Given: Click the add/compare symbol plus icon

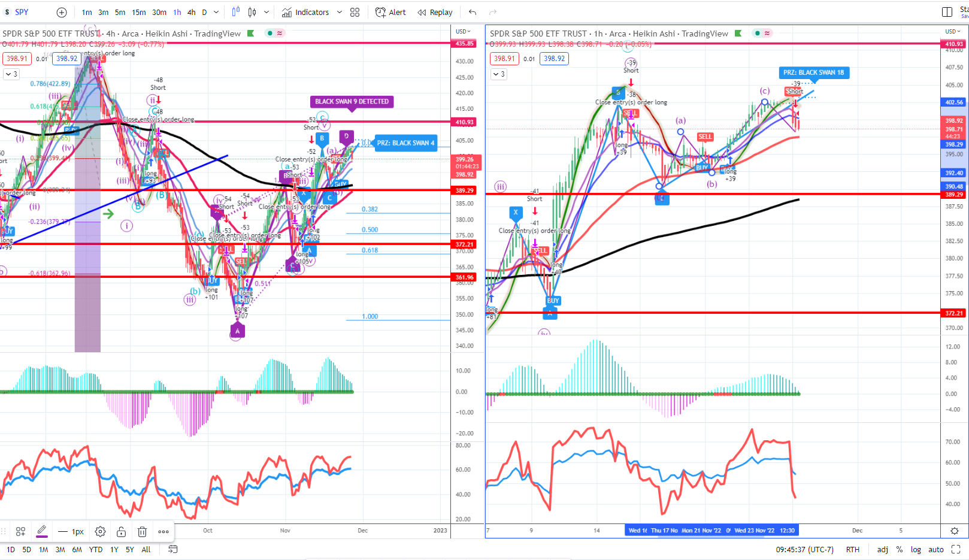Looking at the screenshot, I should coord(62,12).
